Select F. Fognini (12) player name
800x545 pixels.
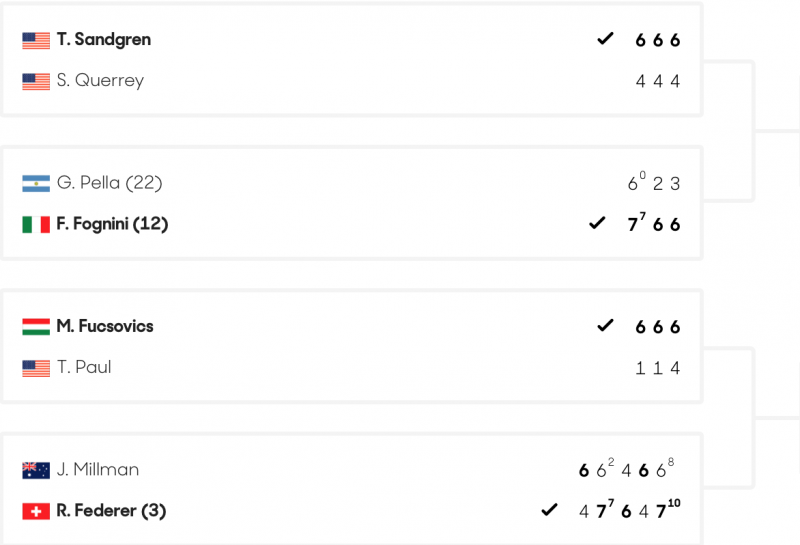pos(112,224)
